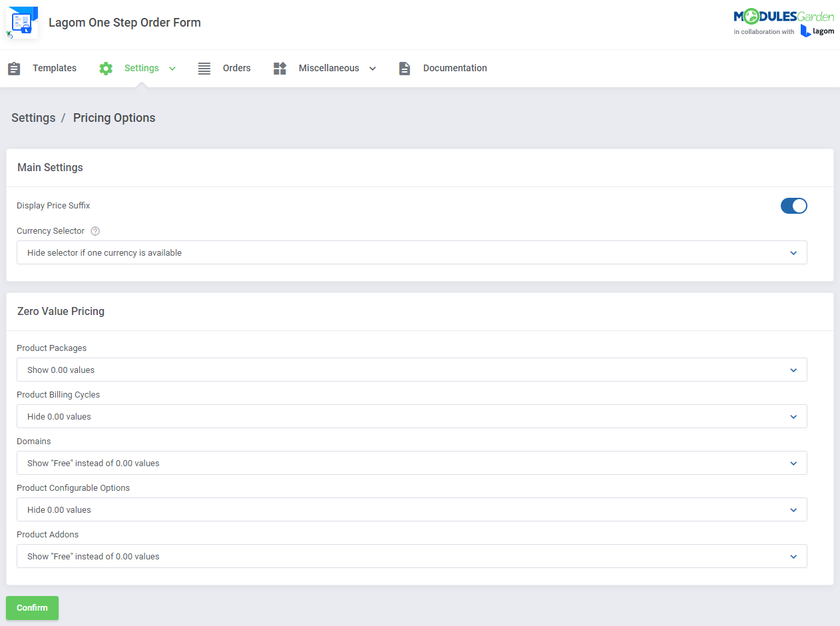This screenshot has width=840, height=626.
Task: Click the Lagom One Step Order Form logo
Action: click(21, 22)
